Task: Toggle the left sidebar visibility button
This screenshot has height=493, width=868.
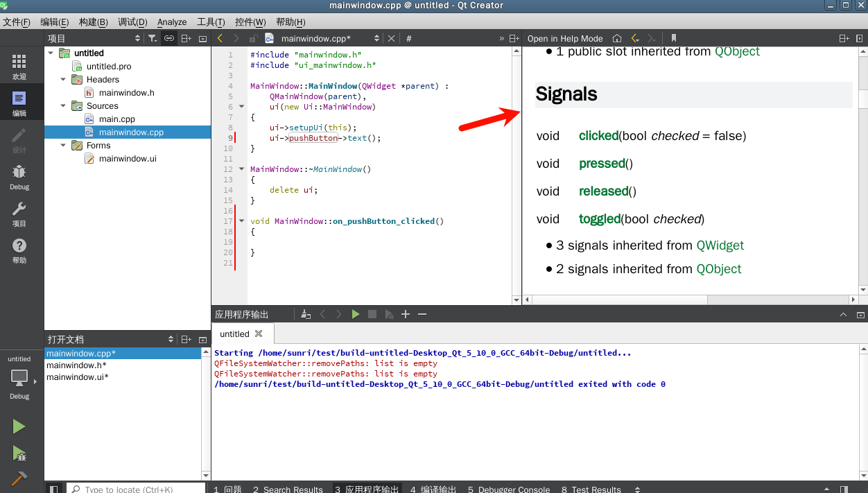Action: [54, 490]
